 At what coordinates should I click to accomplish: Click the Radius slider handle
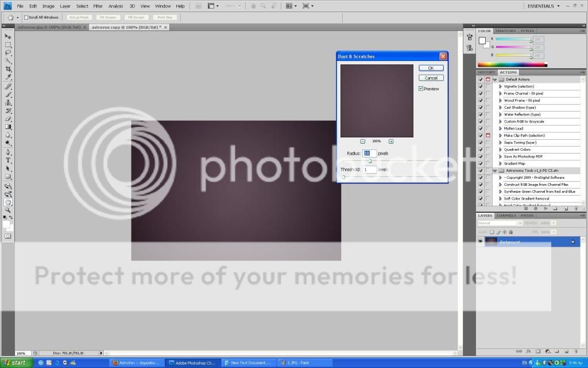click(370, 161)
